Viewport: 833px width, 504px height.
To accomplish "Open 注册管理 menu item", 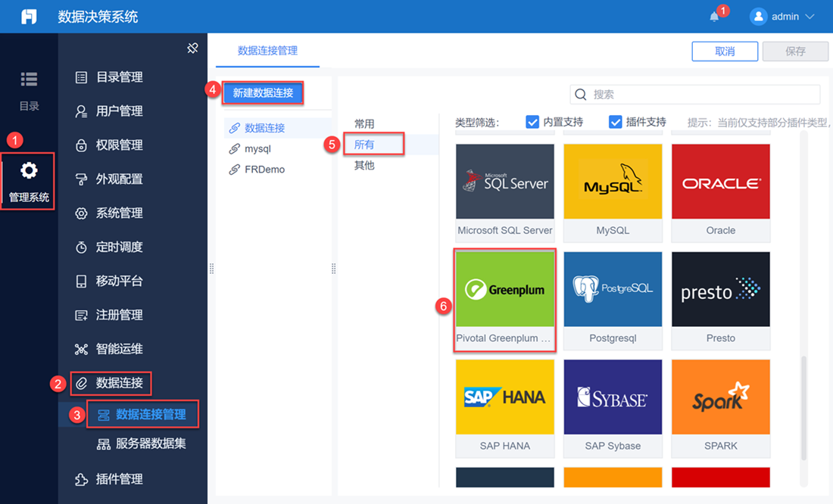I will pos(119,316).
